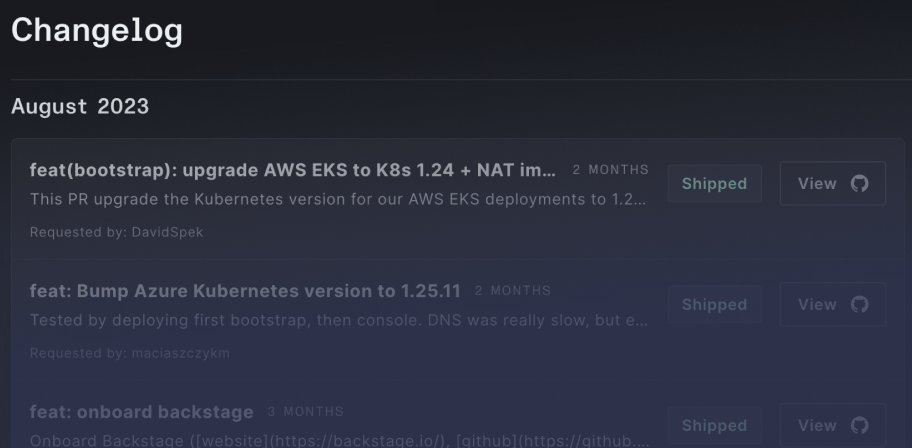
Task: Click the 'Requested by: DavidSpek' text
Action: [x=116, y=232]
